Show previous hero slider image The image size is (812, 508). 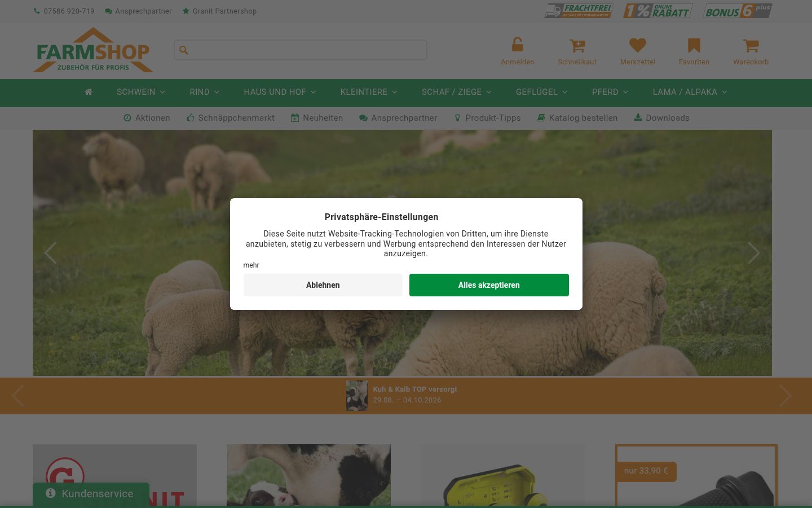50,253
